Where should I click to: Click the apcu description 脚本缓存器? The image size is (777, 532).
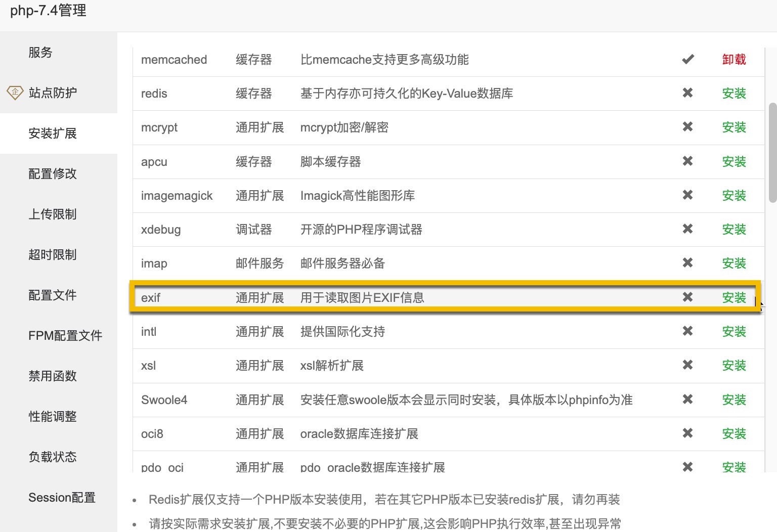coord(331,162)
